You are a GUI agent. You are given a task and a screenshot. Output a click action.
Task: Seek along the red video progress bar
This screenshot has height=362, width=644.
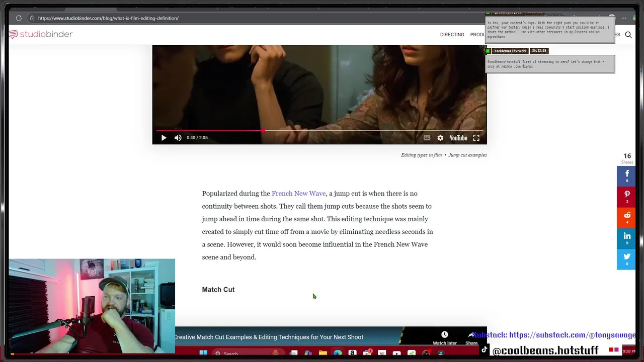click(x=319, y=131)
